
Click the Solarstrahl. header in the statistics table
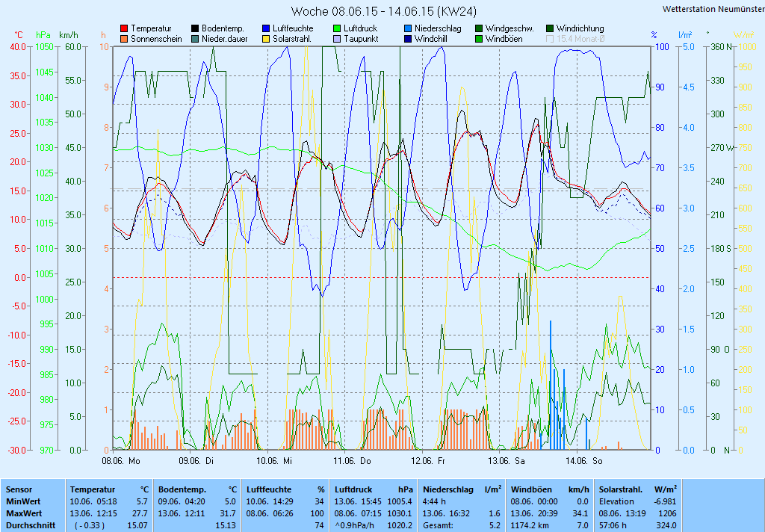pyautogui.click(x=622, y=489)
